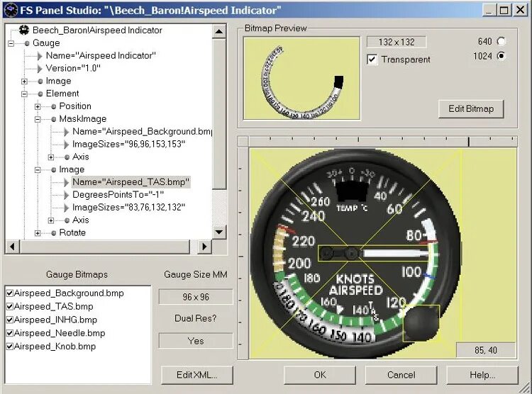
Task: Select Name="Airspeed Indicator" tree entry
Action: click(101, 55)
